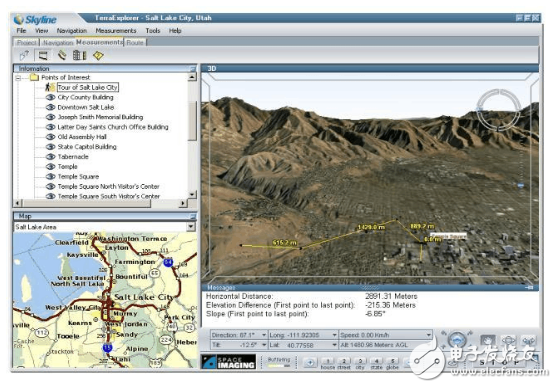The image size is (557, 388).
Task: Select the building height measurement tool
Action: 79,55
